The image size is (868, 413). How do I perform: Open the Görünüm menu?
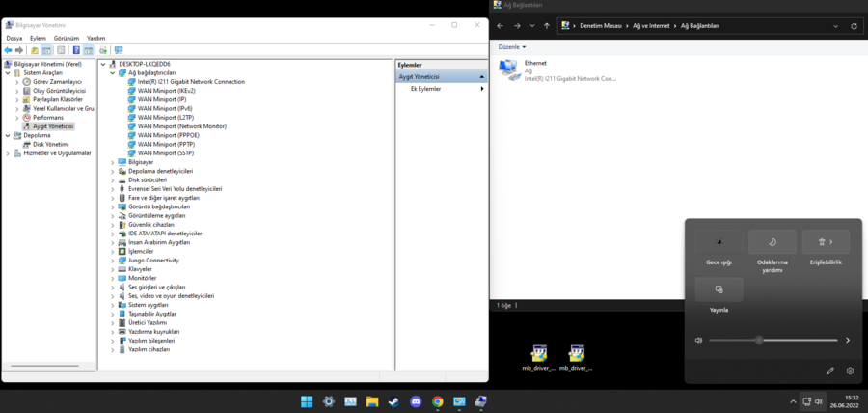click(66, 38)
